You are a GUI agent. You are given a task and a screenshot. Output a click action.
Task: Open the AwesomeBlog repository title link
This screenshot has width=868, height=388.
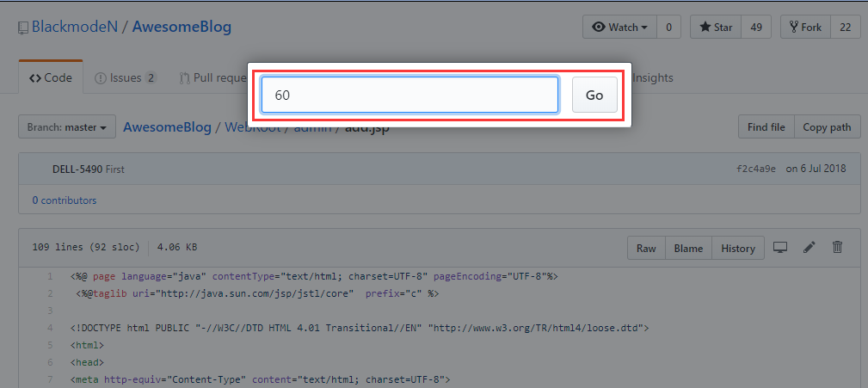[182, 27]
